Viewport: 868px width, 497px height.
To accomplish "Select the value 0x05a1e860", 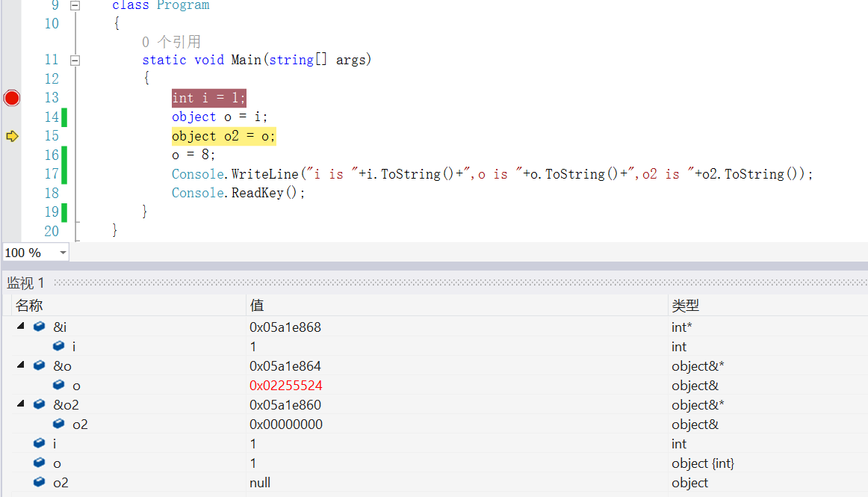I will [x=285, y=404].
